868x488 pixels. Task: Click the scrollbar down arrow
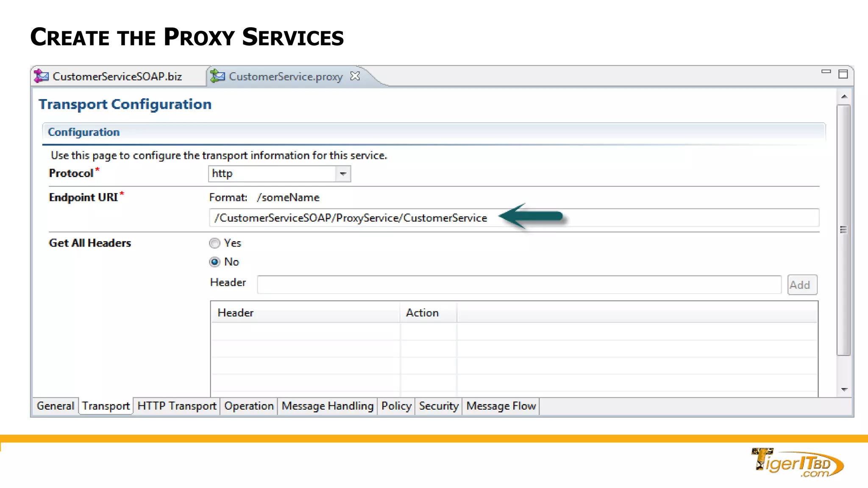844,389
